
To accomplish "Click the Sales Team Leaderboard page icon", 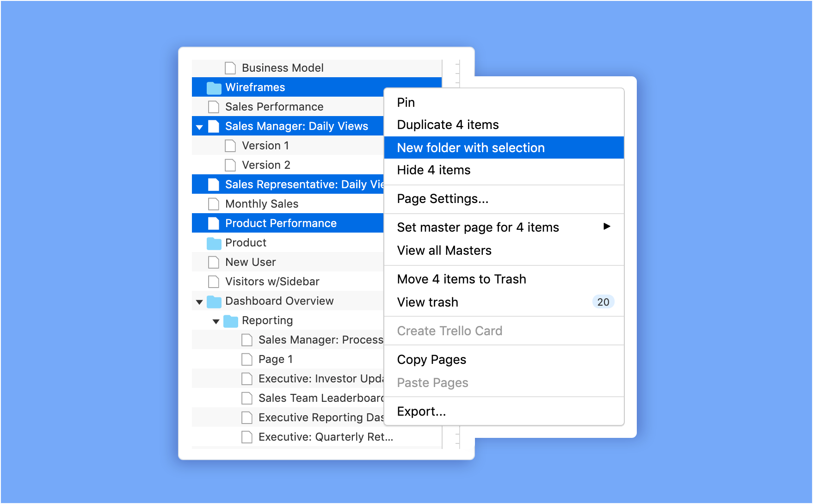I will pos(247,398).
